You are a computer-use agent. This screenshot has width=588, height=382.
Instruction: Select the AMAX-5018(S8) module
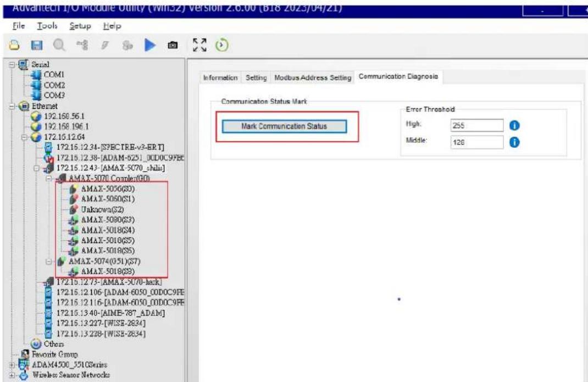pos(108,272)
